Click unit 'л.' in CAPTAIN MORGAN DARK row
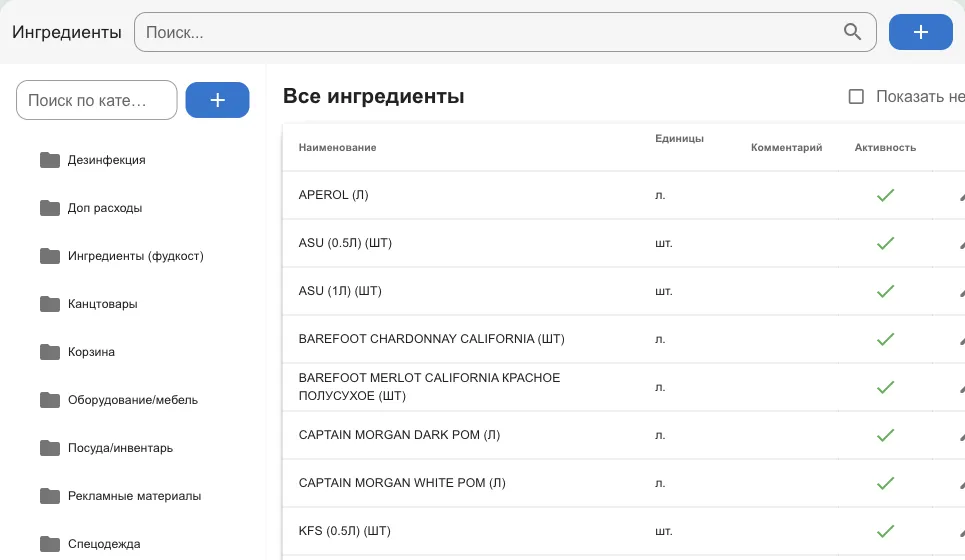Screen dimensions: 965x560 (660, 435)
